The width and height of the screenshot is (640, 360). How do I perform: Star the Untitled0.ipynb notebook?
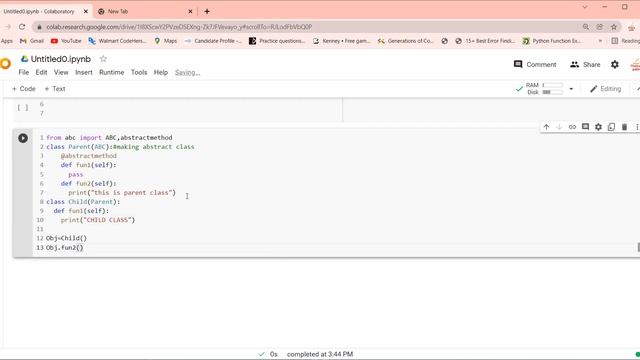[x=103, y=59]
